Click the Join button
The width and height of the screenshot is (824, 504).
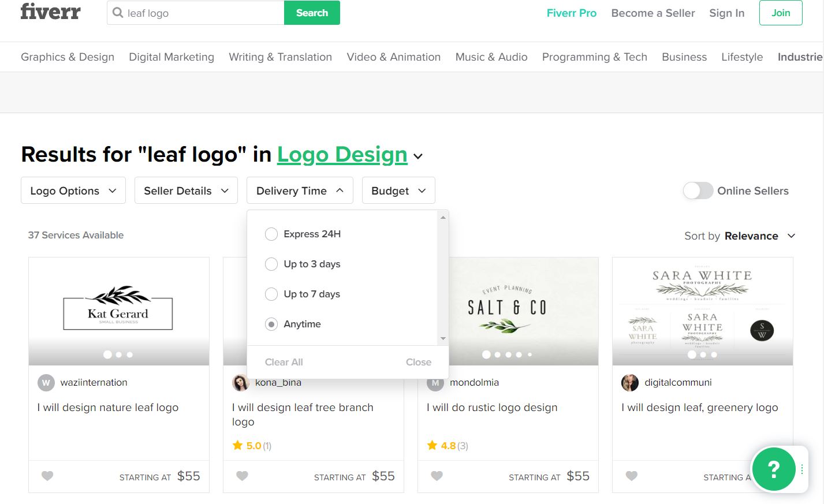(x=781, y=13)
